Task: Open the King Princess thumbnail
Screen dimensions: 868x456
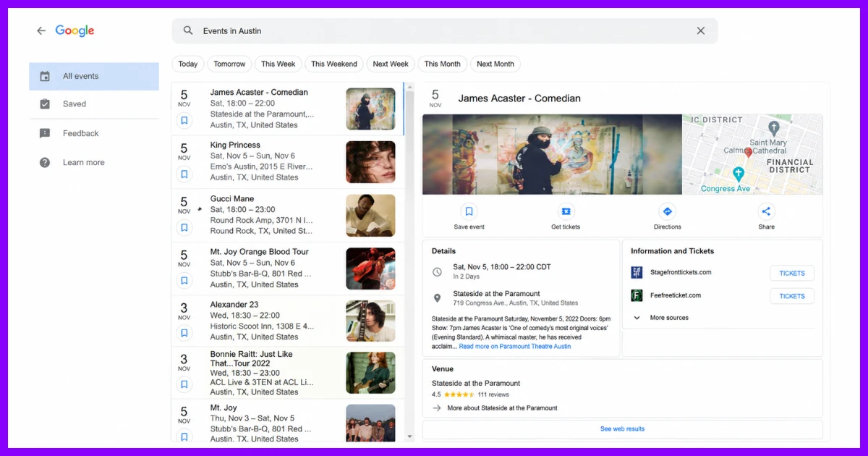Action: tap(370, 162)
